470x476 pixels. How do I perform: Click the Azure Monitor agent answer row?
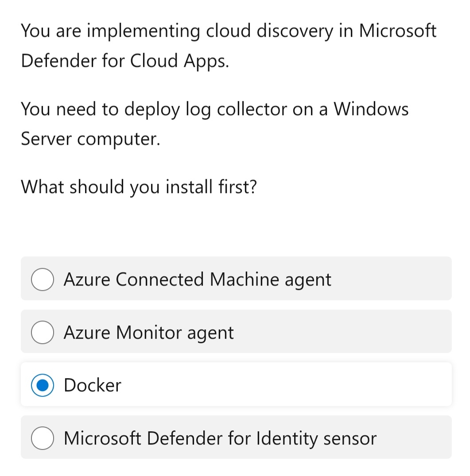[235, 332]
